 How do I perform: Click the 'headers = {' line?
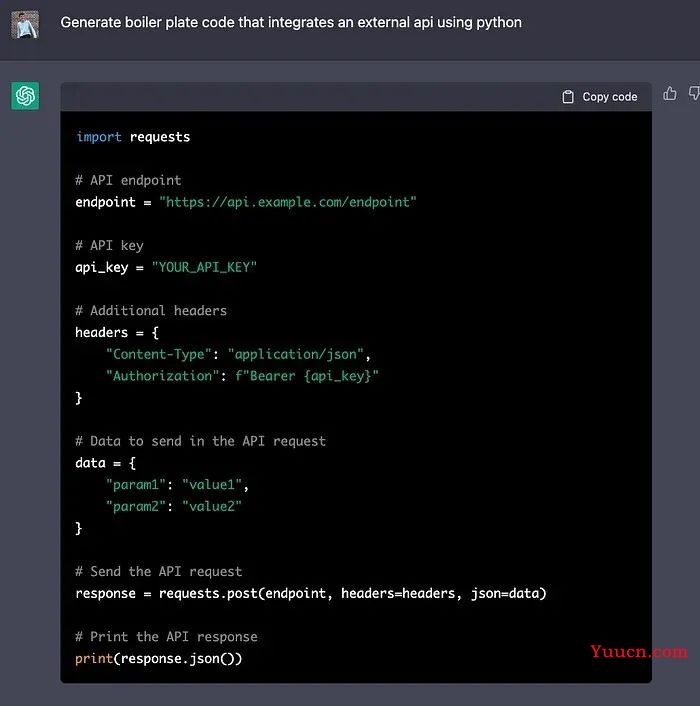[x=117, y=333]
